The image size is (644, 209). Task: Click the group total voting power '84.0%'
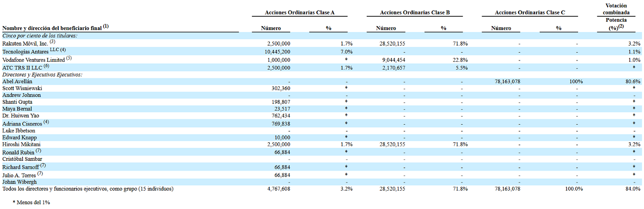pyautogui.click(x=632, y=189)
